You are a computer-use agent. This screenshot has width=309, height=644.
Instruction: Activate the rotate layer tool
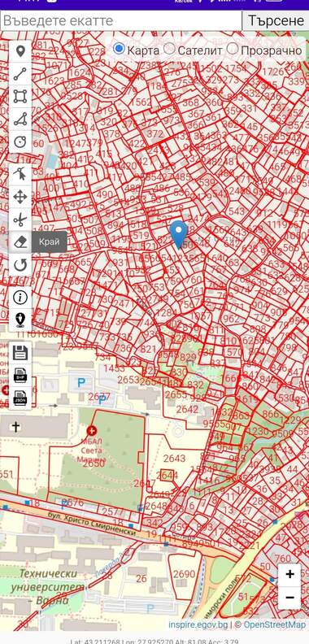pyautogui.click(x=20, y=265)
